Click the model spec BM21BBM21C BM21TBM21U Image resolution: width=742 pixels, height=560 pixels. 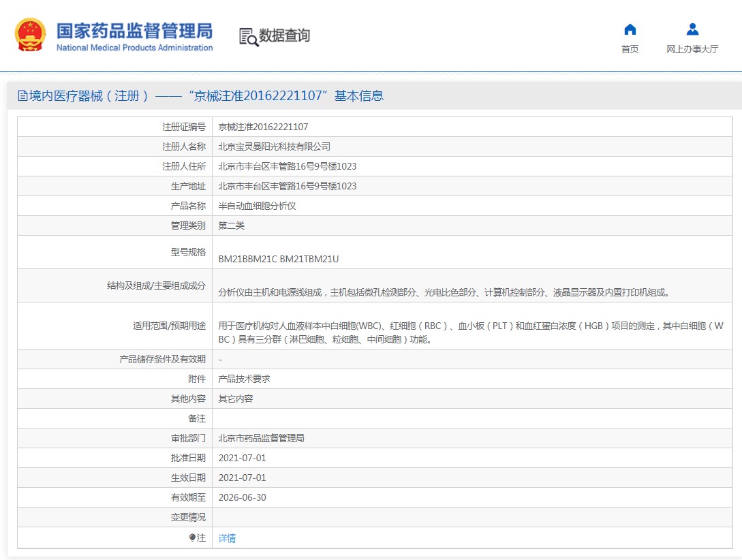(278, 259)
